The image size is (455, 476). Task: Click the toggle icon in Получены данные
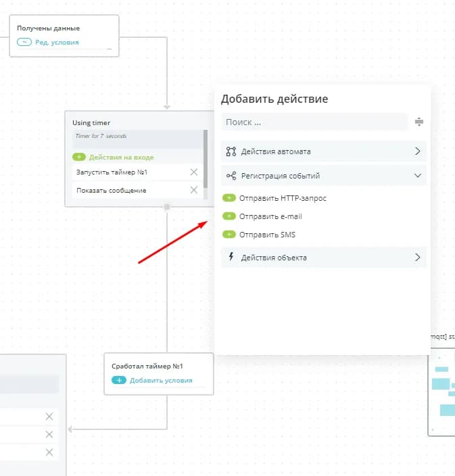(24, 43)
